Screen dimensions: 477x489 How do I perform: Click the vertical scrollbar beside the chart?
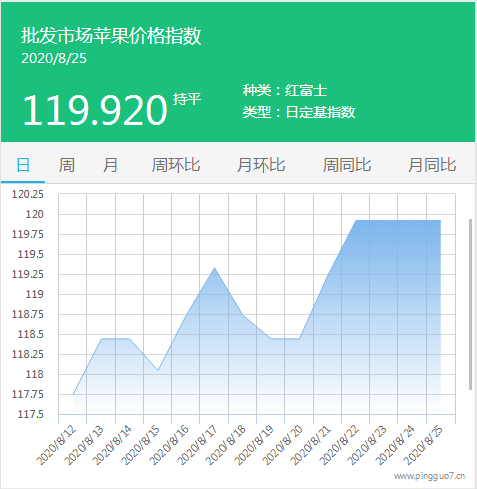pos(470,304)
